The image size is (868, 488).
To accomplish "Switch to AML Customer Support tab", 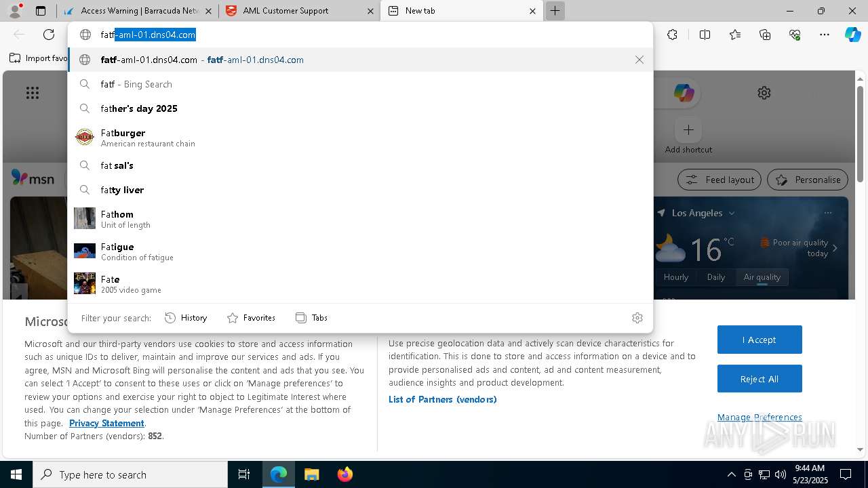I will click(x=300, y=11).
